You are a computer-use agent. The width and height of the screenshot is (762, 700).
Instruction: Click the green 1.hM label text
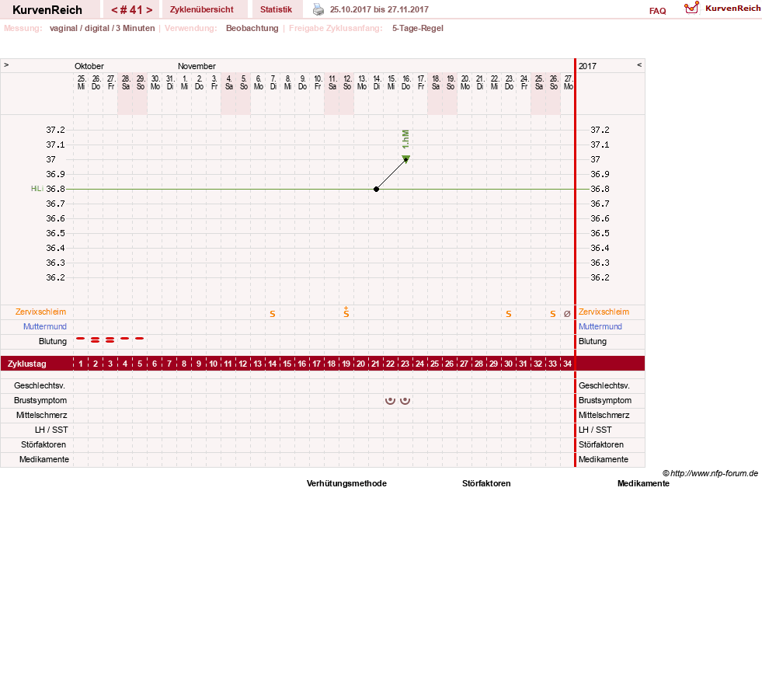[405, 139]
